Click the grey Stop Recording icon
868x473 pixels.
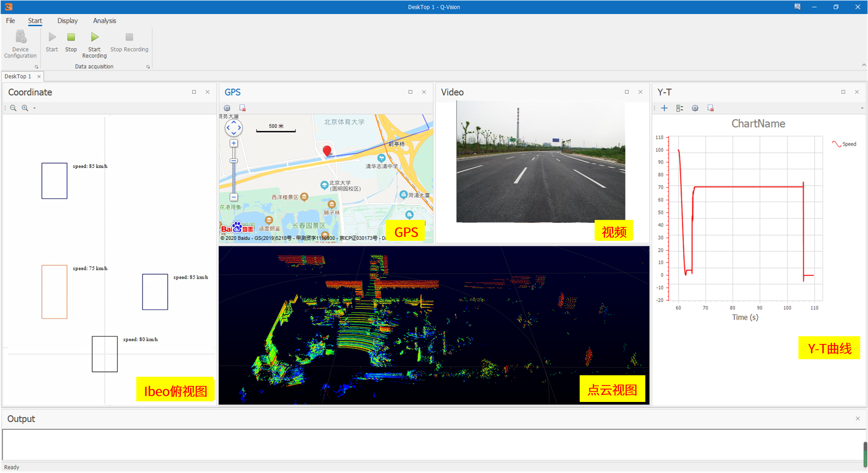click(x=129, y=37)
